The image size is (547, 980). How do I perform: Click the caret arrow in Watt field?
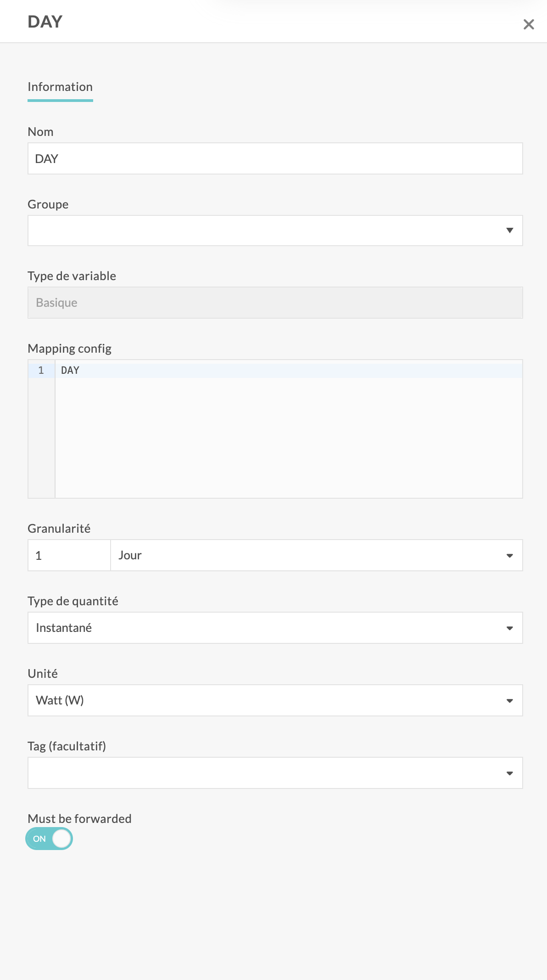pyautogui.click(x=509, y=701)
